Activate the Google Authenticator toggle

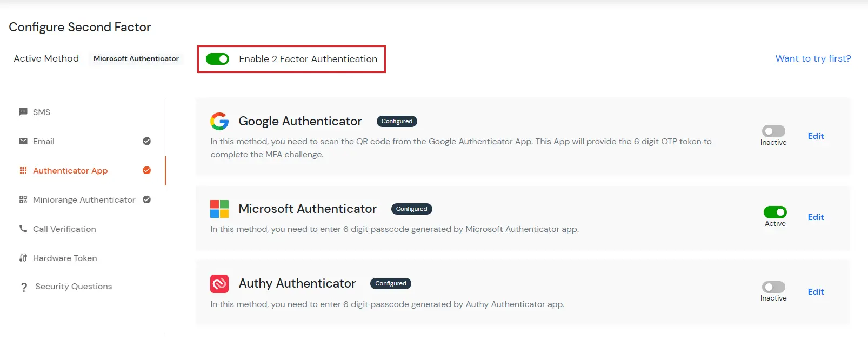[773, 131]
